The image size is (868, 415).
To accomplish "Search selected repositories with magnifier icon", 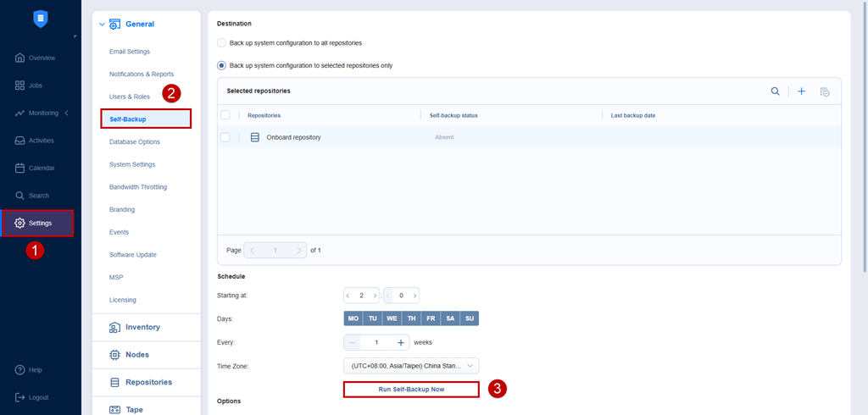I will (x=776, y=91).
